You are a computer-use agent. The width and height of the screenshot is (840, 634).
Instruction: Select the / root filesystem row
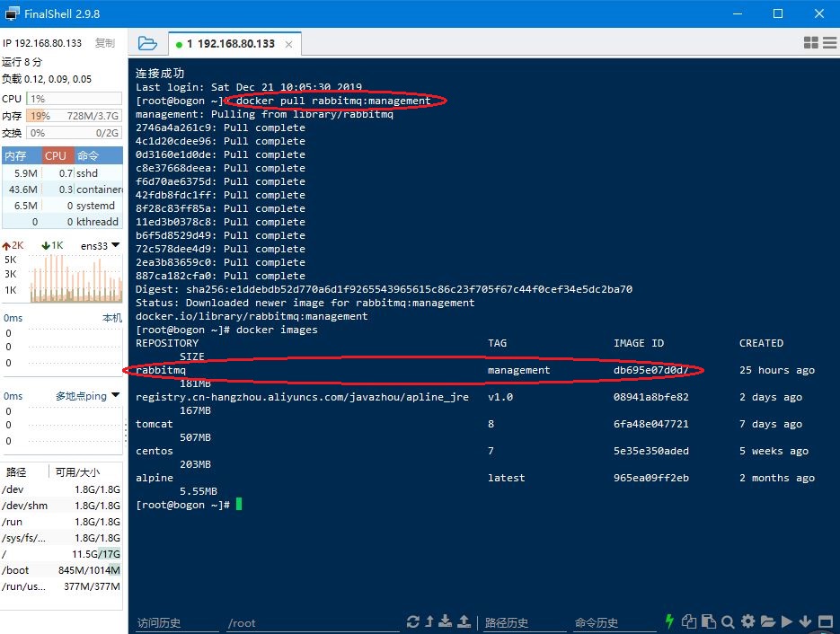click(x=62, y=554)
